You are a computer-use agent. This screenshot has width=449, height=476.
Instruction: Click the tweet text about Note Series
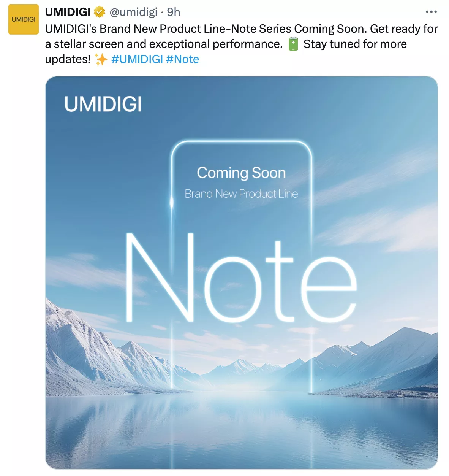(x=241, y=44)
